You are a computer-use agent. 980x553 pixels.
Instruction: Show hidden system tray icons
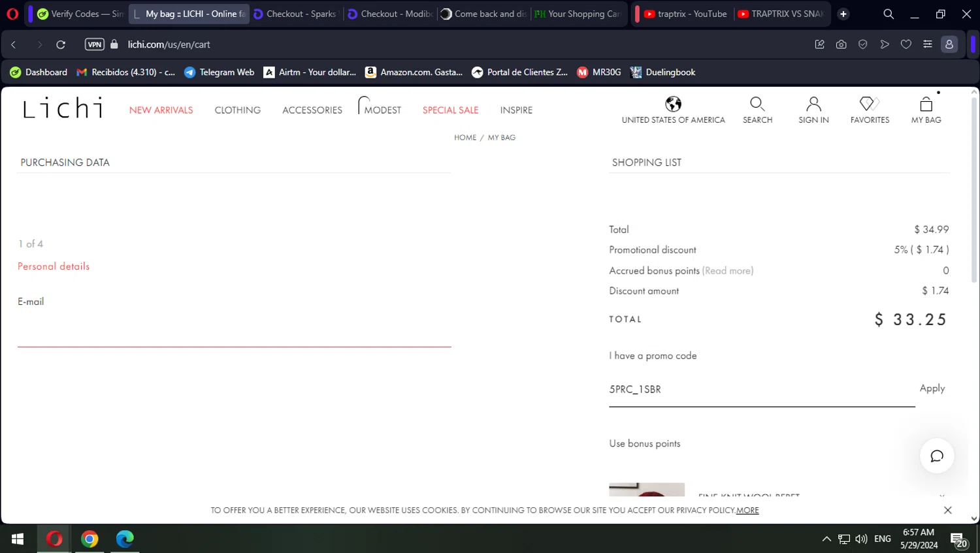coord(826,539)
